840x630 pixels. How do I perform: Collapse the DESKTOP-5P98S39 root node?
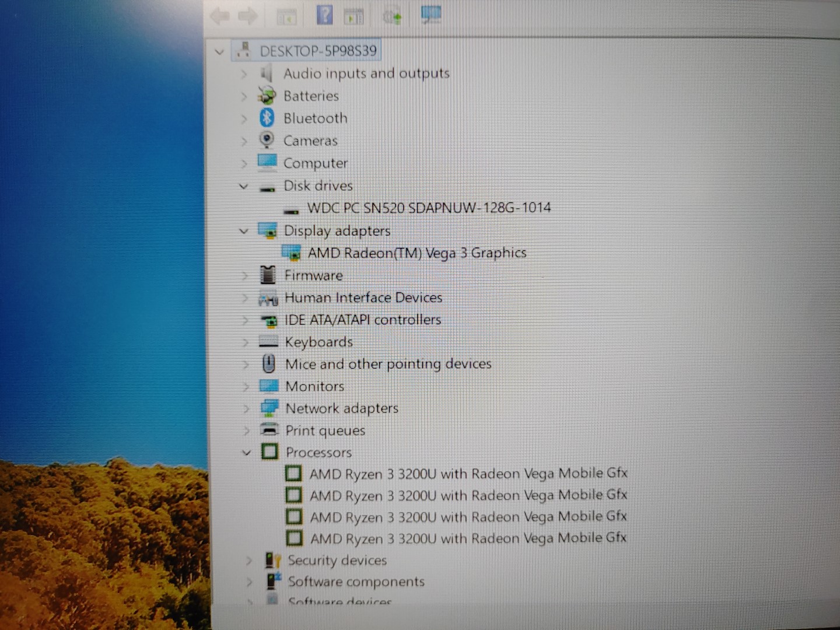click(x=219, y=52)
